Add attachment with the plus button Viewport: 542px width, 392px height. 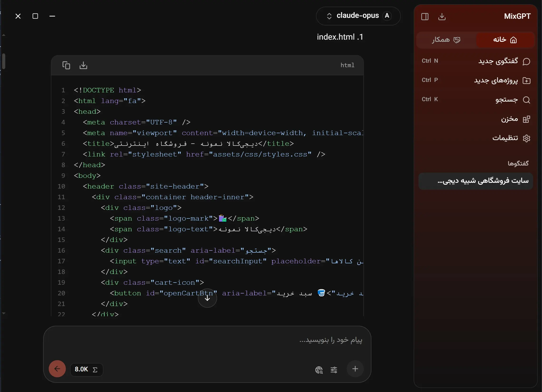click(355, 369)
